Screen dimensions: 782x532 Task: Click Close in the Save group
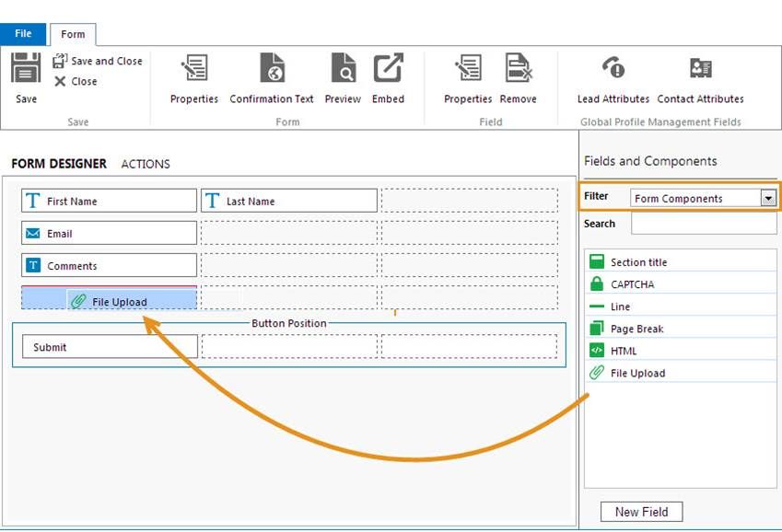[76, 81]
